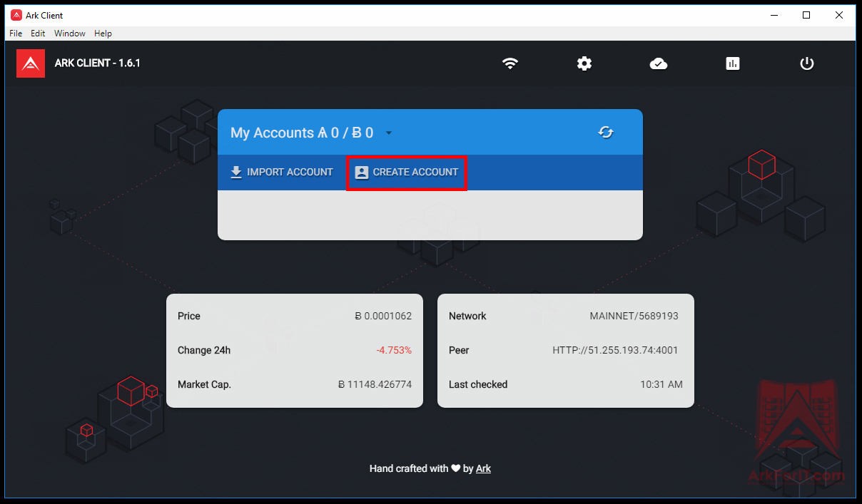Close the Ark Client window
Viewport: 862px width, 504px height.
pos(839,15)
